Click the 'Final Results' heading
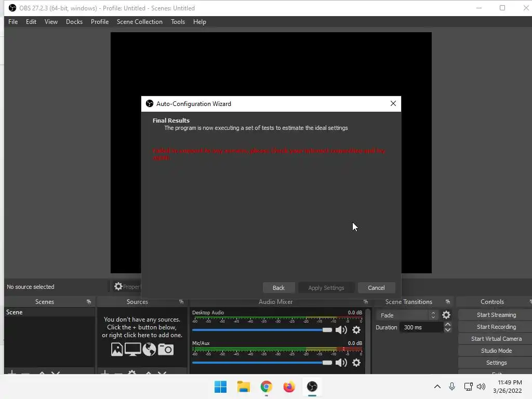The height and width of the screenshot is (399, 532). (x=171, y=121)
